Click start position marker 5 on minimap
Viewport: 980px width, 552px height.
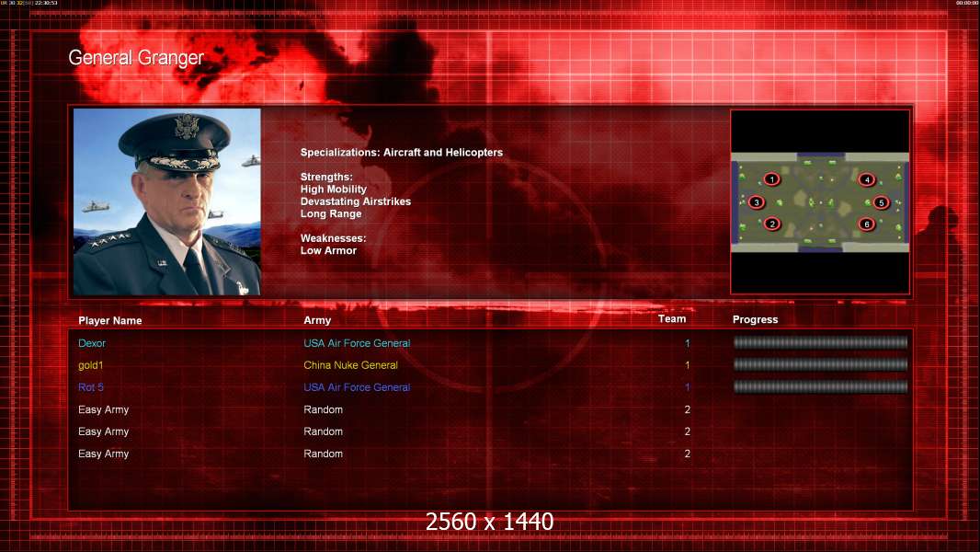pos(882,202)
